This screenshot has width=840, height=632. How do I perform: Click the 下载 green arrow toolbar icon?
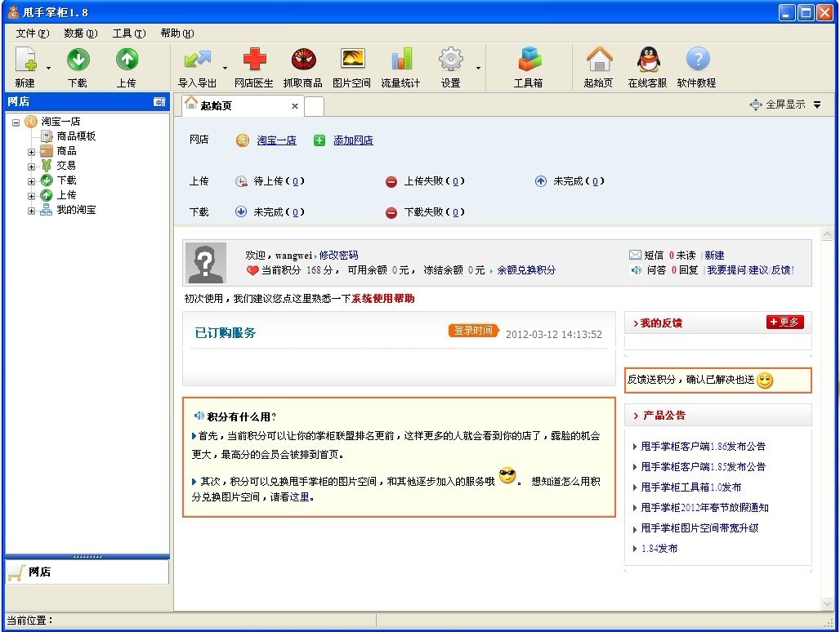point(78,60)
